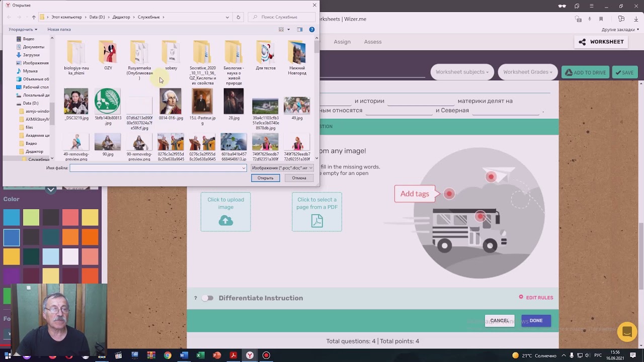Viewport: 644px width, 362px height.
Task: Click the DONE button
Action: pyautogui.click(x=536, y=321)
